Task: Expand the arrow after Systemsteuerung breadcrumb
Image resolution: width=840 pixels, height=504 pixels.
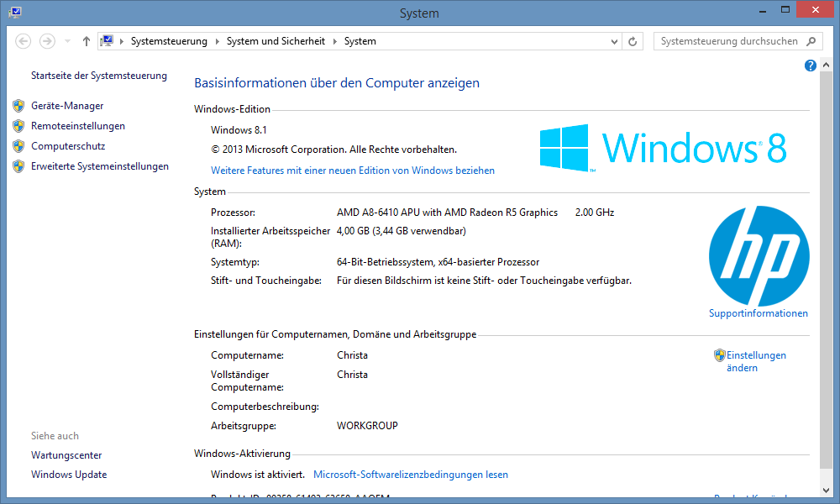Action: [217, 41]
